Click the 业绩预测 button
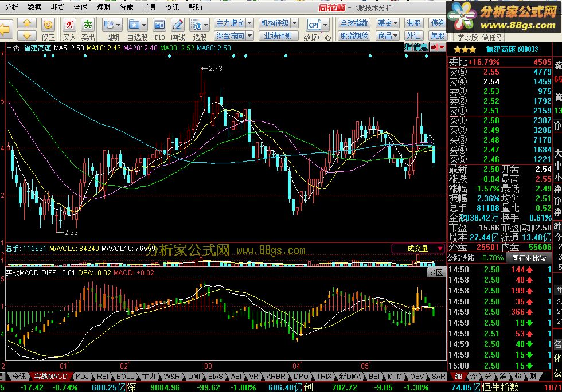562x392 pixels. point(278,36)
